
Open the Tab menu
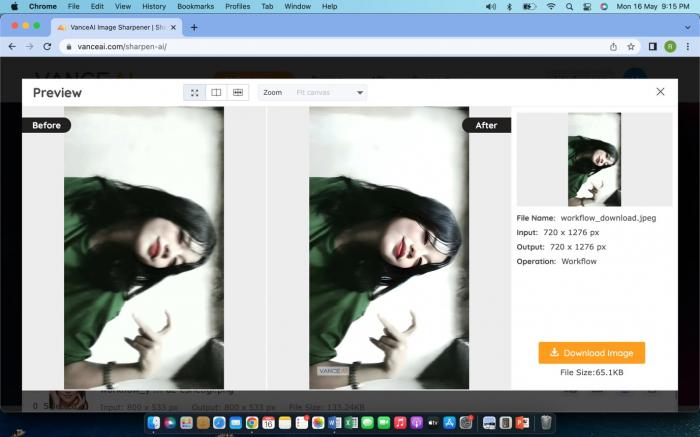[267, 6]
